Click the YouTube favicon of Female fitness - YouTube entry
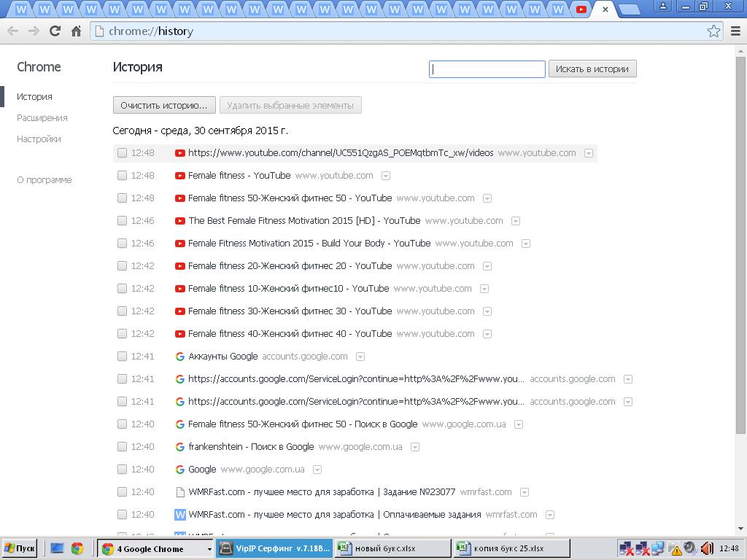The width and height of the screenshot is (747, 560). click(x=179, y=176)
